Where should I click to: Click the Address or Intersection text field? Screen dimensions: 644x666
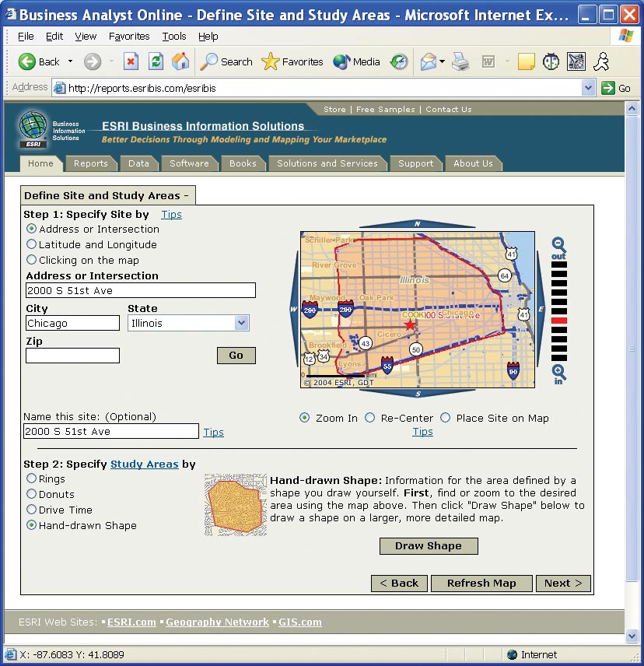[x=141, y=290]
